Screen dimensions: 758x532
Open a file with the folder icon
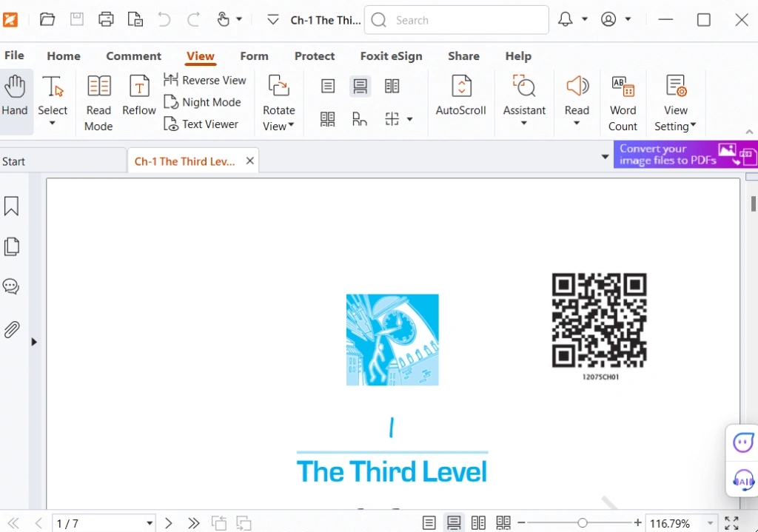coord(47,20)
